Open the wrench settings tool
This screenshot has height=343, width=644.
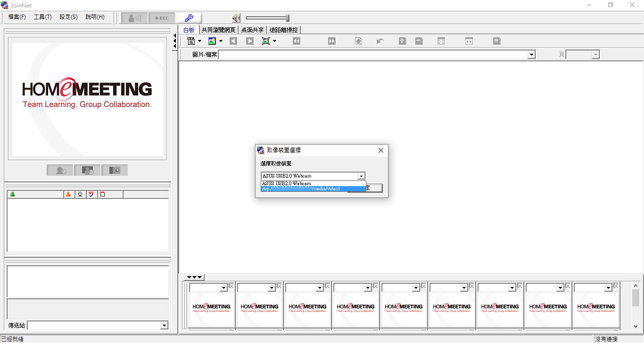[x=189, y=18]
